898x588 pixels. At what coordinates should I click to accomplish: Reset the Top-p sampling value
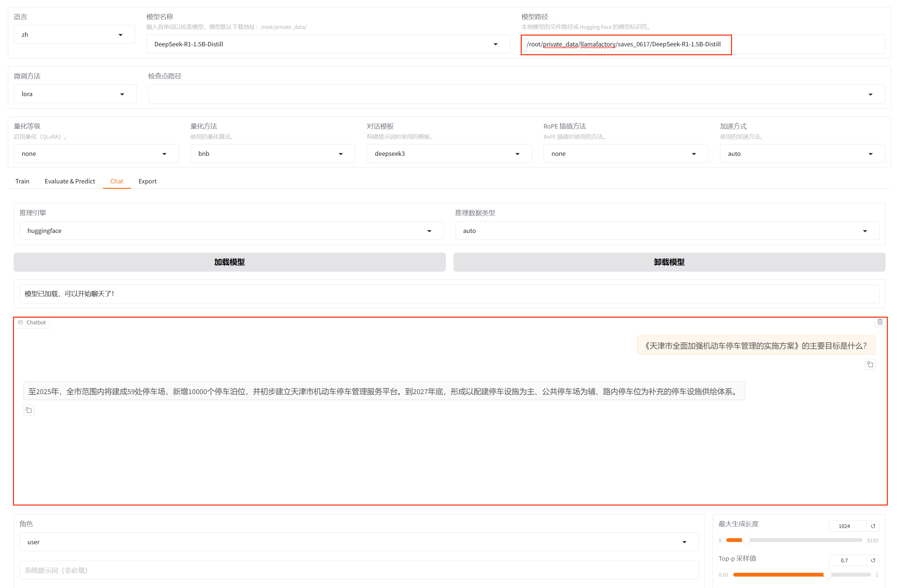(873, 560)
